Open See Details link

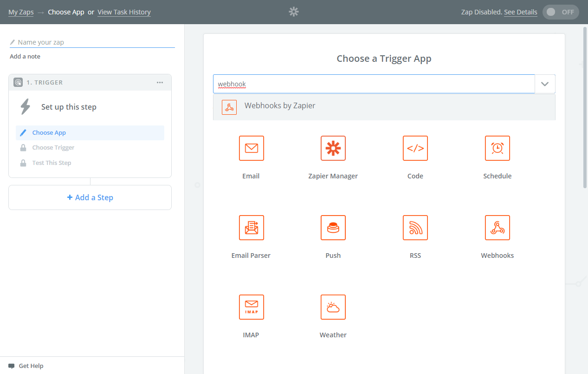click(x=520, y=12)
